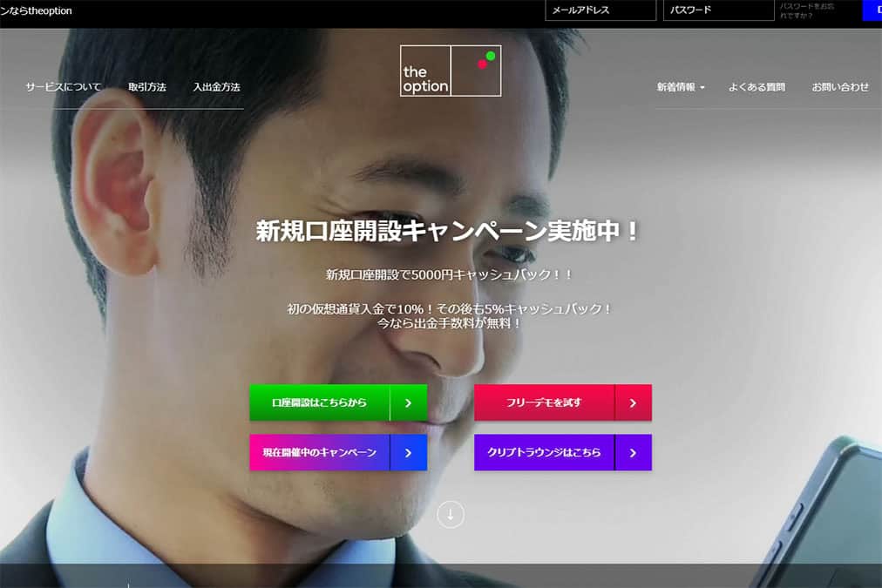882x588 pixels.
Task: Focus the パスワード input field
Action: click(x=719, y=10)
